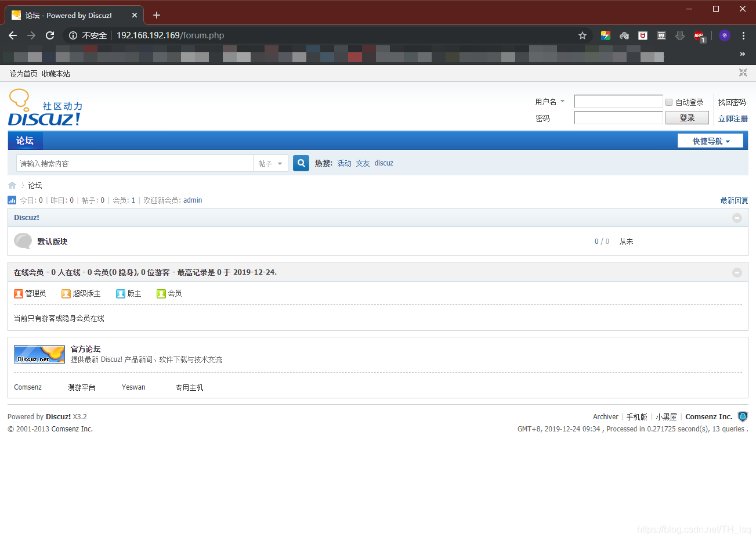
Task: Click the 在线会员 heading link
Action: [x=29, y=272]
